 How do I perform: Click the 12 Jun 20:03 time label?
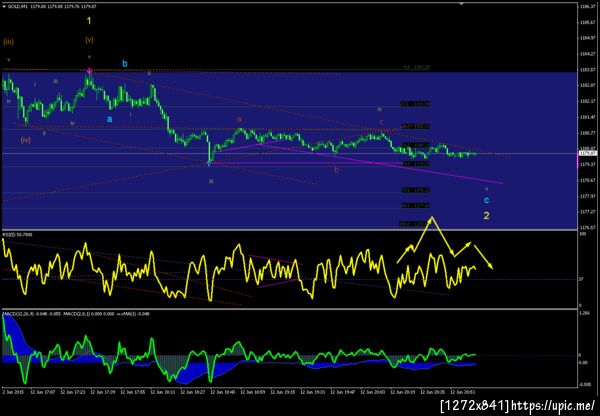click(372, 392)
